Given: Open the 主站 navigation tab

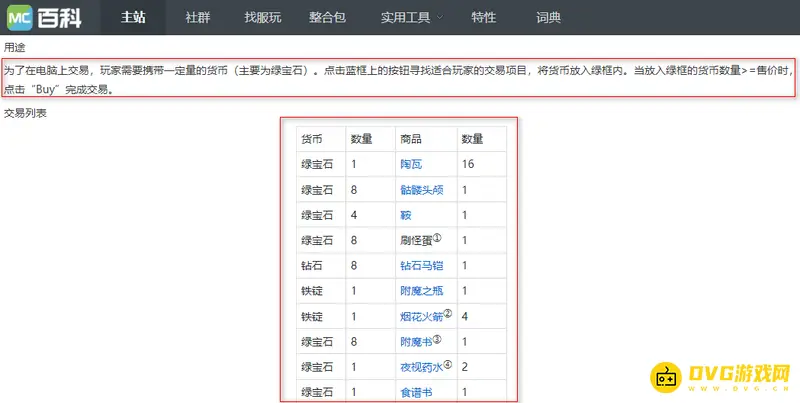Looking at the screenshot, I should point(135,17).
